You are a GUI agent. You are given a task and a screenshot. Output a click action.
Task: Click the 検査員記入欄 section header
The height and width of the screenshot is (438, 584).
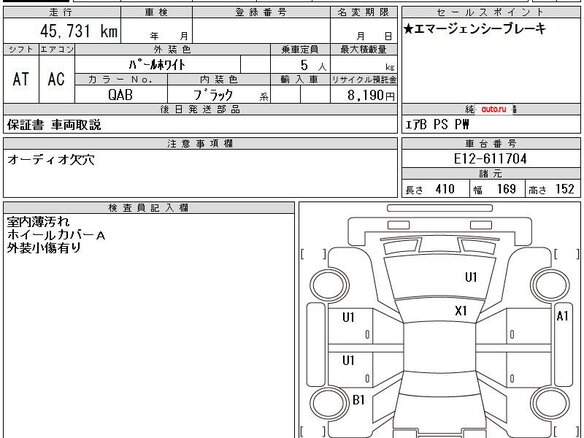tap(148, 208)
